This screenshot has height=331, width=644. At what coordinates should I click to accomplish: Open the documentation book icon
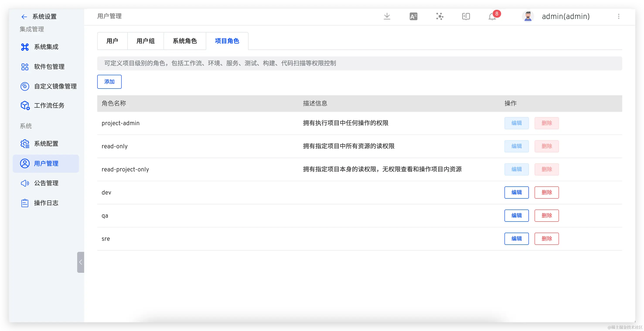click(x=466, y=17)
